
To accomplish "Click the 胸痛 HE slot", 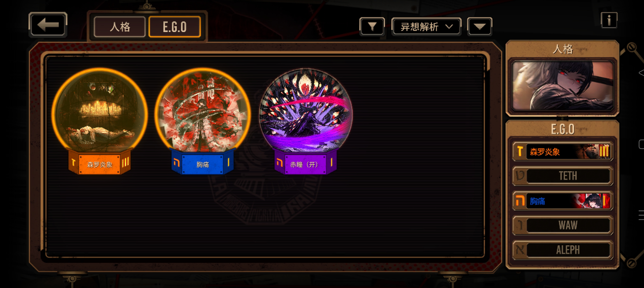I will click(563, 201).
